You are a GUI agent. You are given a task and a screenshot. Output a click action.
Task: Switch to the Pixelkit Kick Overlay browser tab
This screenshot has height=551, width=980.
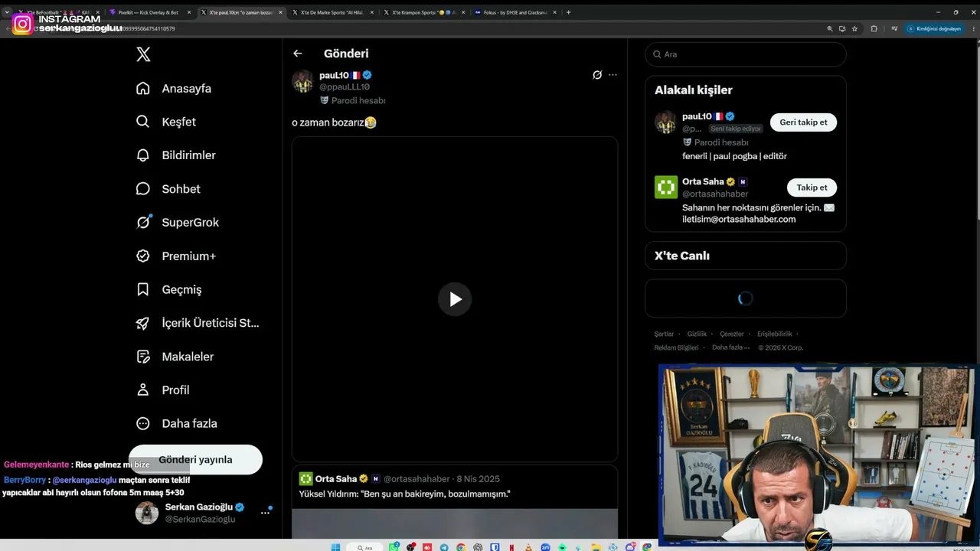pos(150,12)
